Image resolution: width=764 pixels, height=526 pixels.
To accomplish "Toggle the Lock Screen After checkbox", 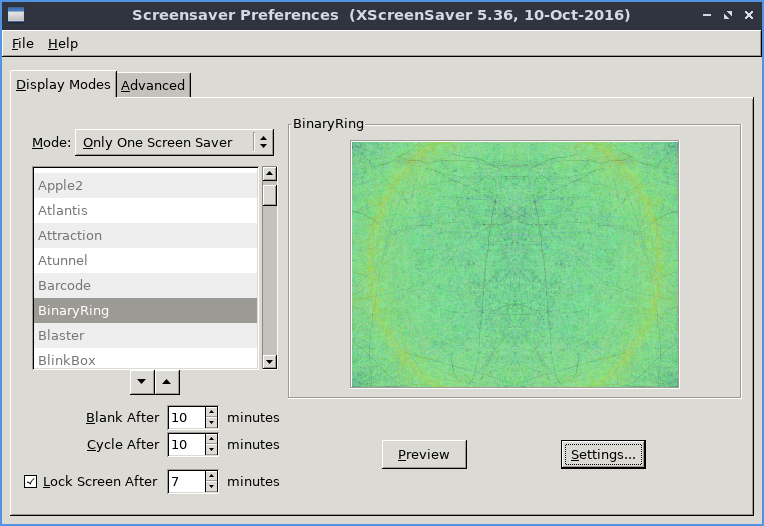I will (30, 482).
